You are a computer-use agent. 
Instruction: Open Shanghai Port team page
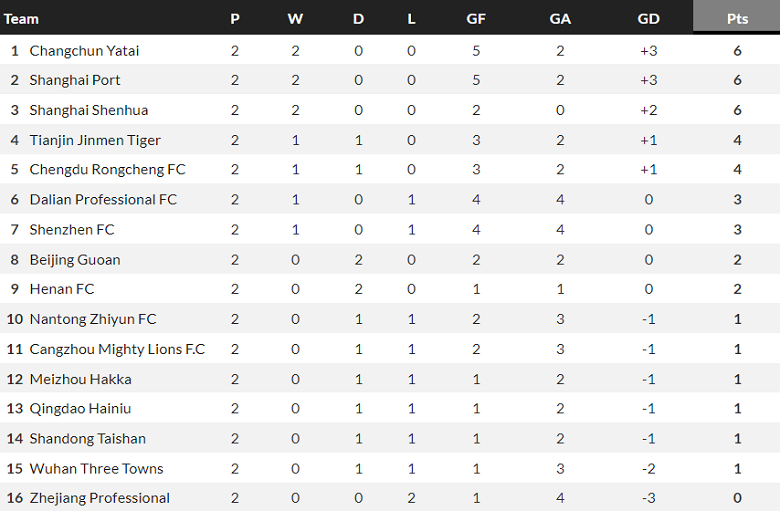tap(75, 80)
